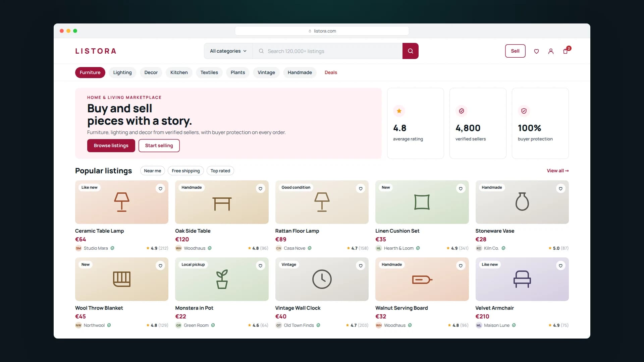
Task: Heart the Walnut Serving Board listing
Action: pos(461,266)
